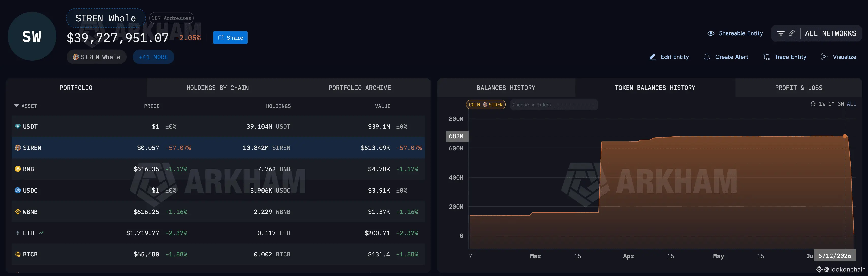Click the USDC token icon
This screenshot has height=276, width=868.
pyautogui.click(x=18, y=191)
